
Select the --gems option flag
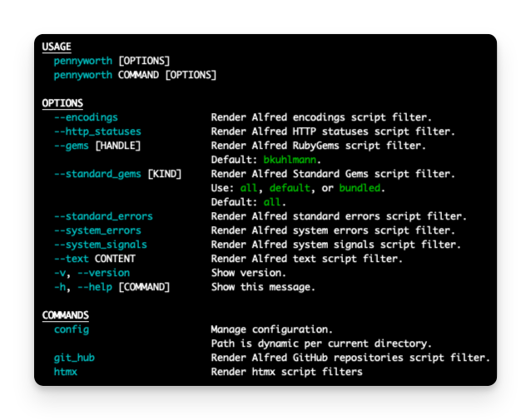[72, 146]
